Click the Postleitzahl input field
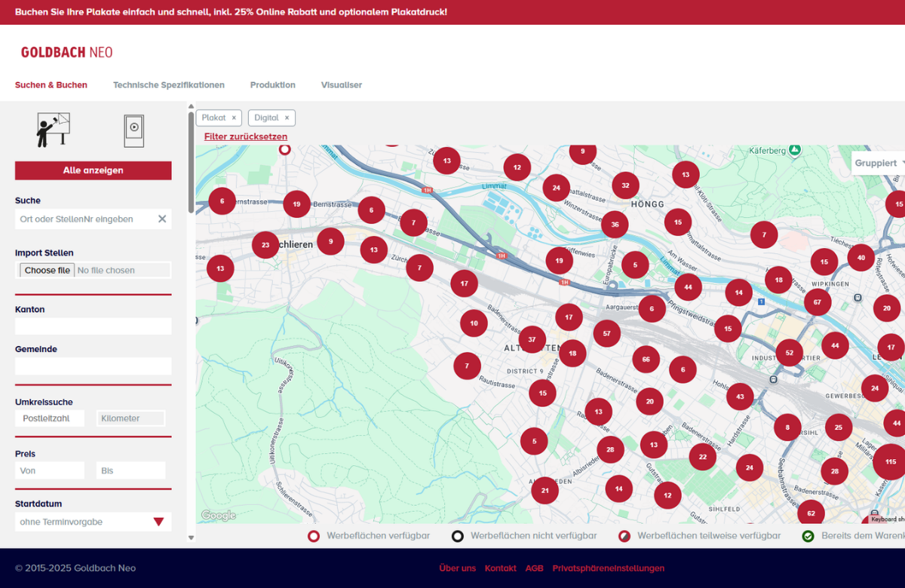The width and height of the screenshot is (905, 588). pyautogui.click(x=50, y=418)
